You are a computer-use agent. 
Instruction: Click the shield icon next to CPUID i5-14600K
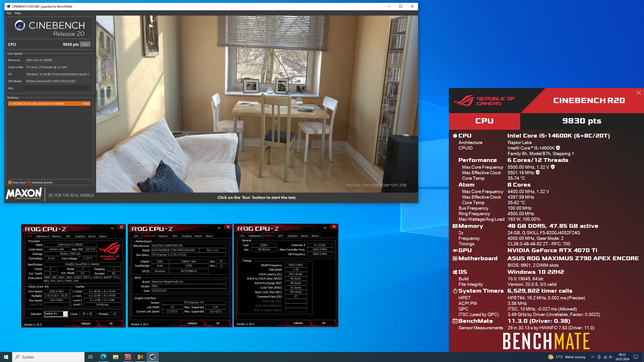pyautogui.click(x=558, y=148)
